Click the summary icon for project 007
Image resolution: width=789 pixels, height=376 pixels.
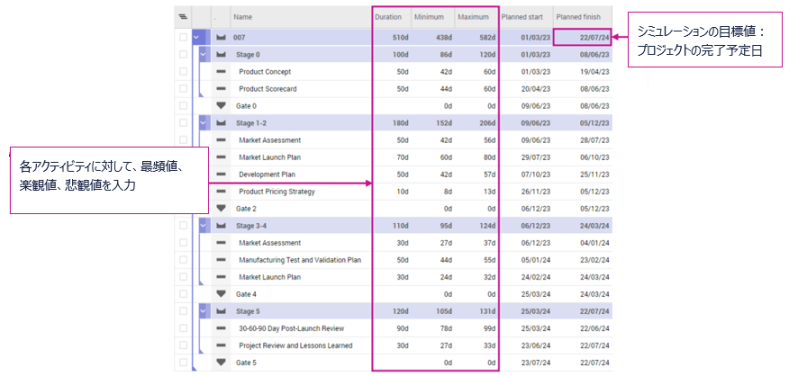pos(221,37)
